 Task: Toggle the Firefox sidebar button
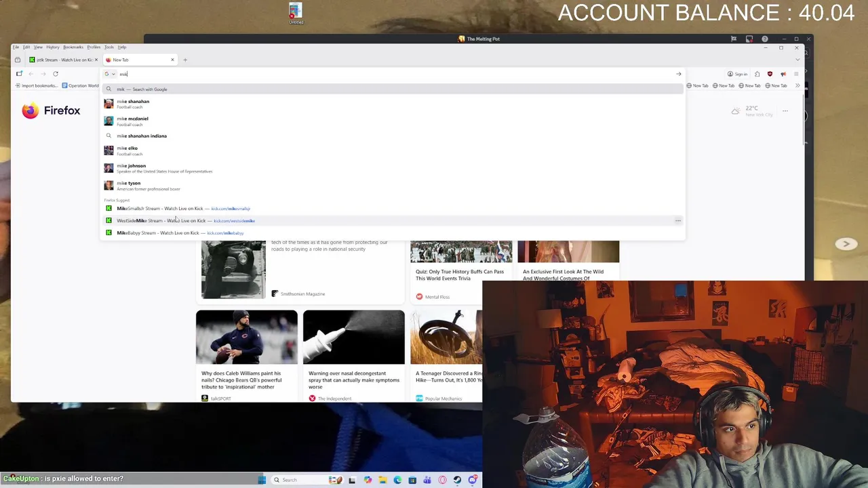coord(19,74)
